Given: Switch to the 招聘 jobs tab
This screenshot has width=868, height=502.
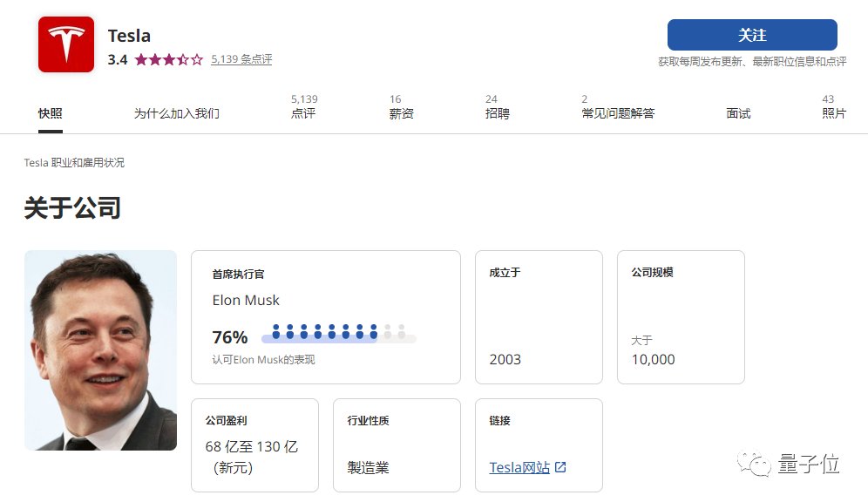Looking at the screenshot, I should tap(498, 112).
